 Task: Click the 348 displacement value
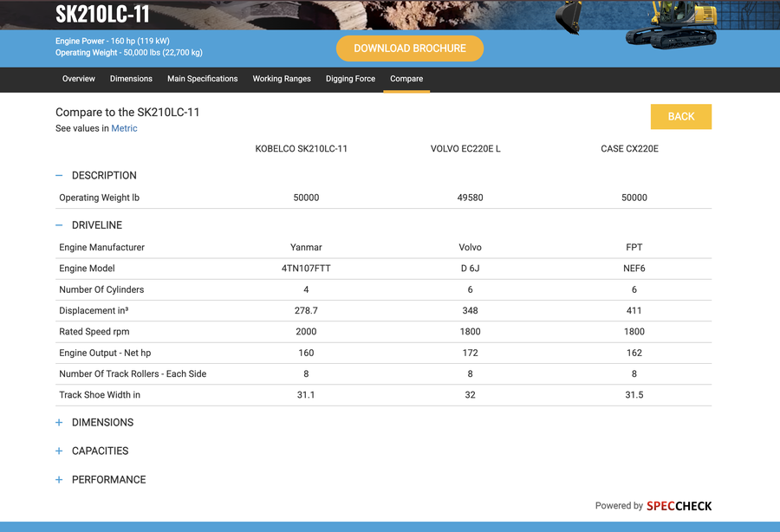point(470,310)
